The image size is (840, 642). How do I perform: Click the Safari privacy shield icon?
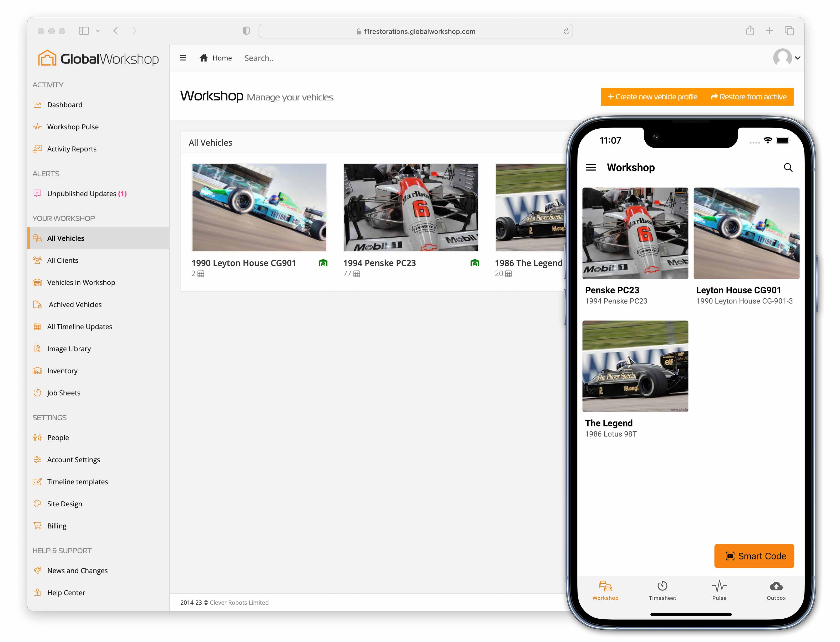[x=246, y=31]
